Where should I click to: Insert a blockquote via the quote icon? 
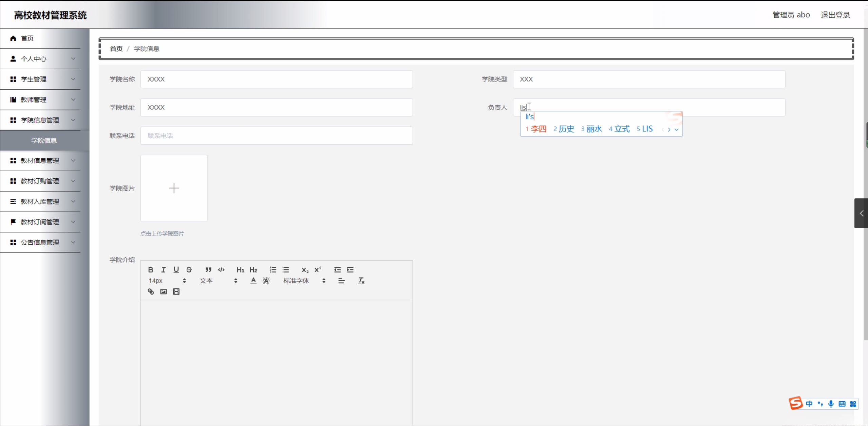(208, 270)
